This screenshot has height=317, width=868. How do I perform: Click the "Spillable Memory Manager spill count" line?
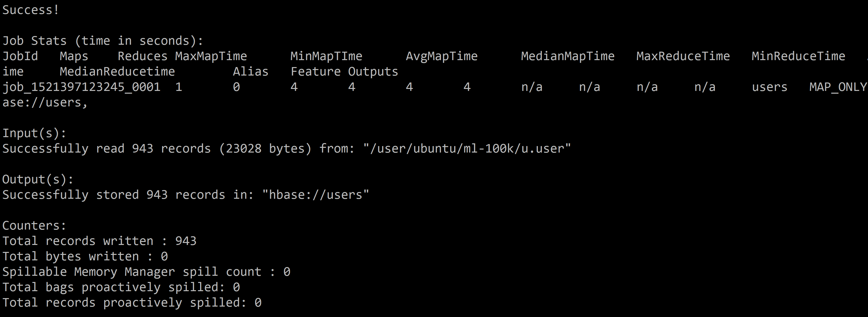click(x=146, y=272)
